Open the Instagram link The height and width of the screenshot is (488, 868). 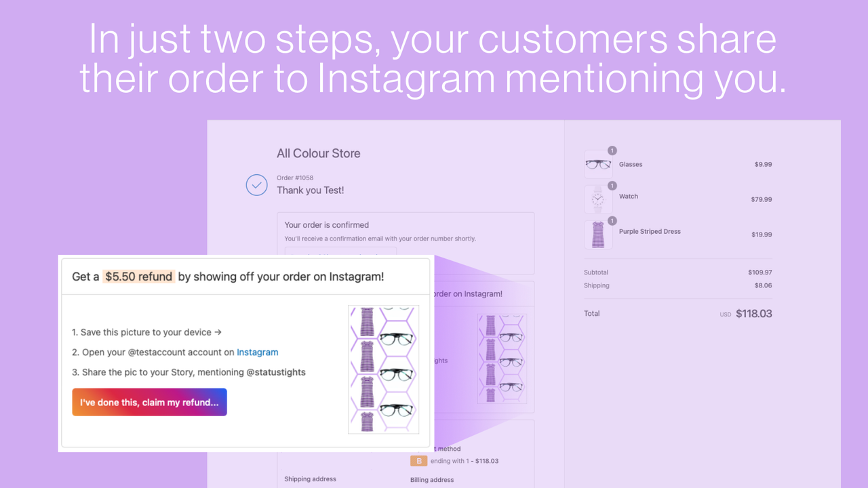[x=258, y=352]
